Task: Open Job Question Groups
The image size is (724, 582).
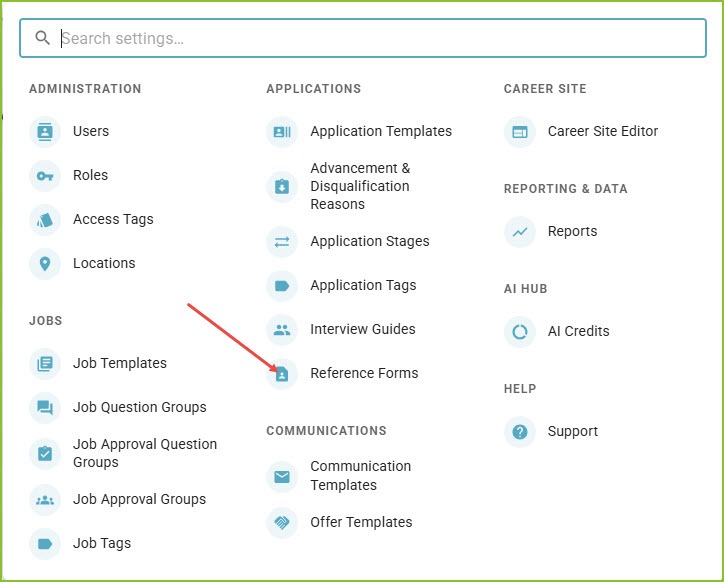Action: pyautogui.click(x=139, y=407)
